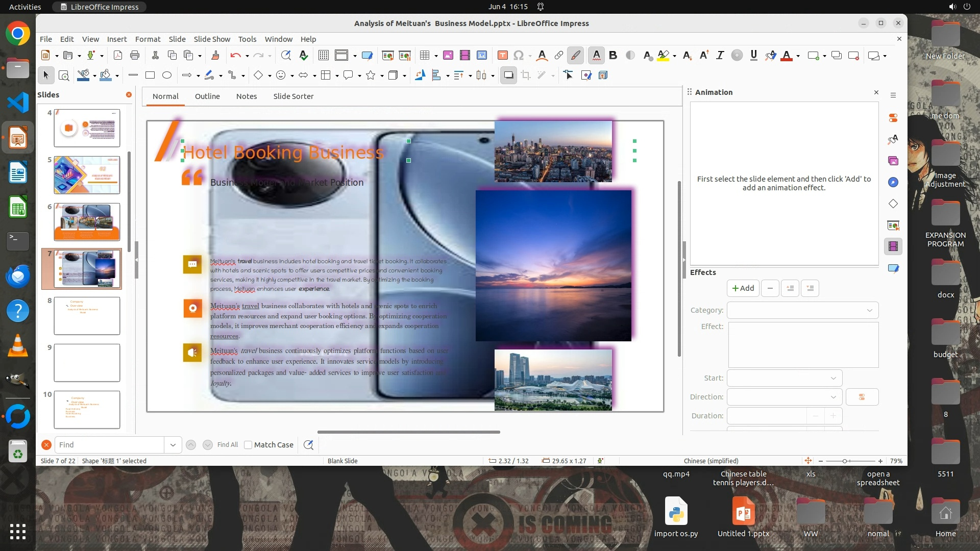Click the zoom slider in status bar
Image resolution: width=980 pixels, height=551 pixels.
(x=845, y=461)
